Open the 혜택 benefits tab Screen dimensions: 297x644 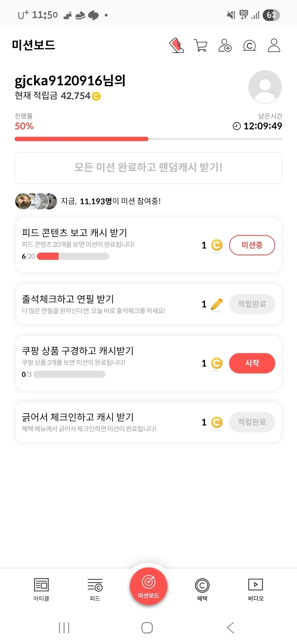(202, 589)
